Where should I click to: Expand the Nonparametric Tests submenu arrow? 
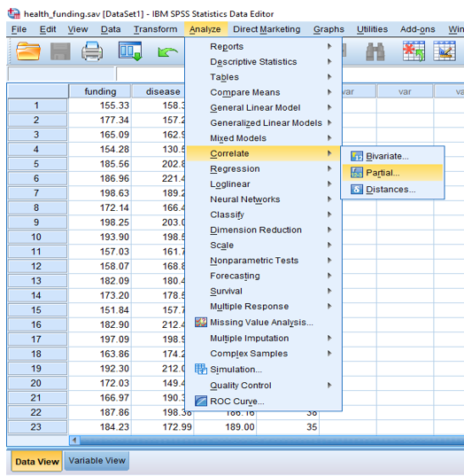[x=329, y=261]
